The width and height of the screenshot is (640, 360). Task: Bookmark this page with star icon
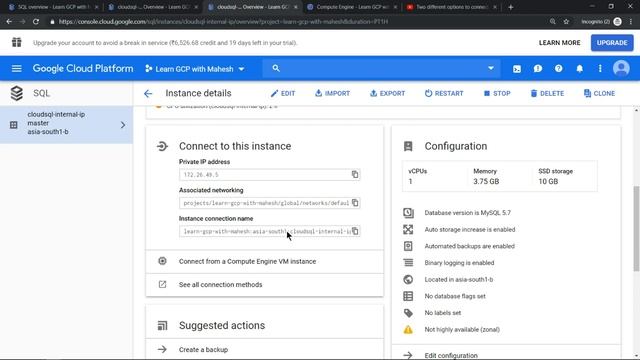[x=566, y=22]
